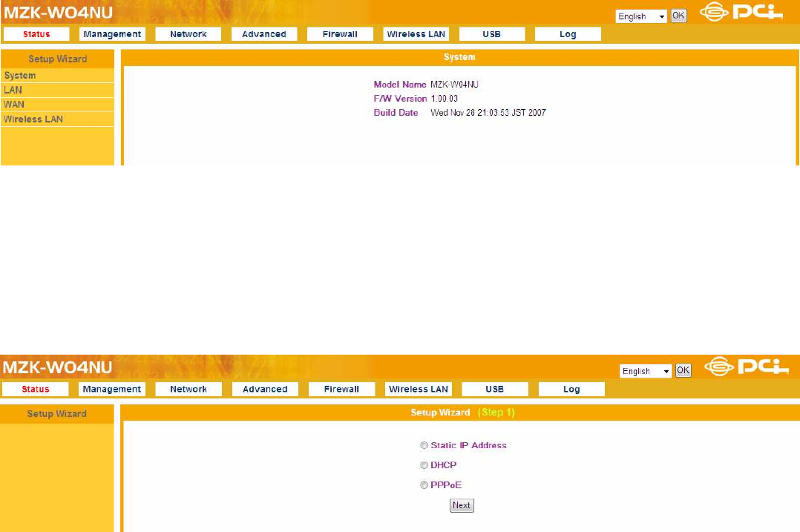Open Wireless LAN tab in top System window
The height and width of the screenshot is (532, 800).
coord(416,34)
